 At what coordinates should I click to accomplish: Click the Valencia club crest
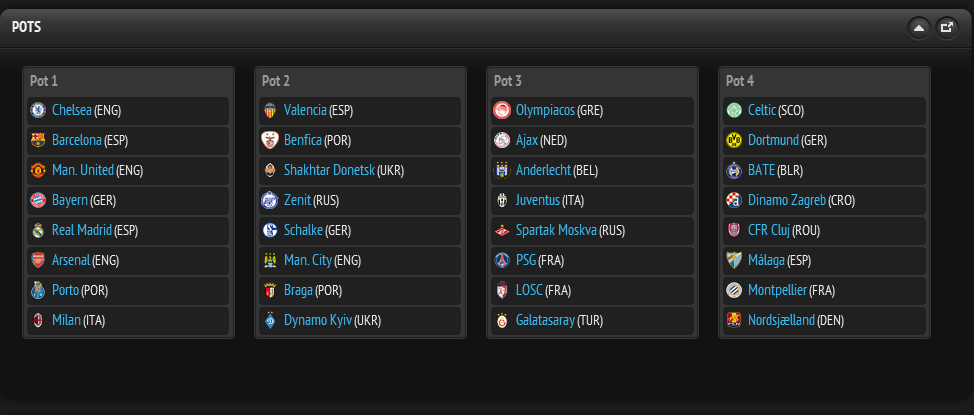tap(269, 110)
